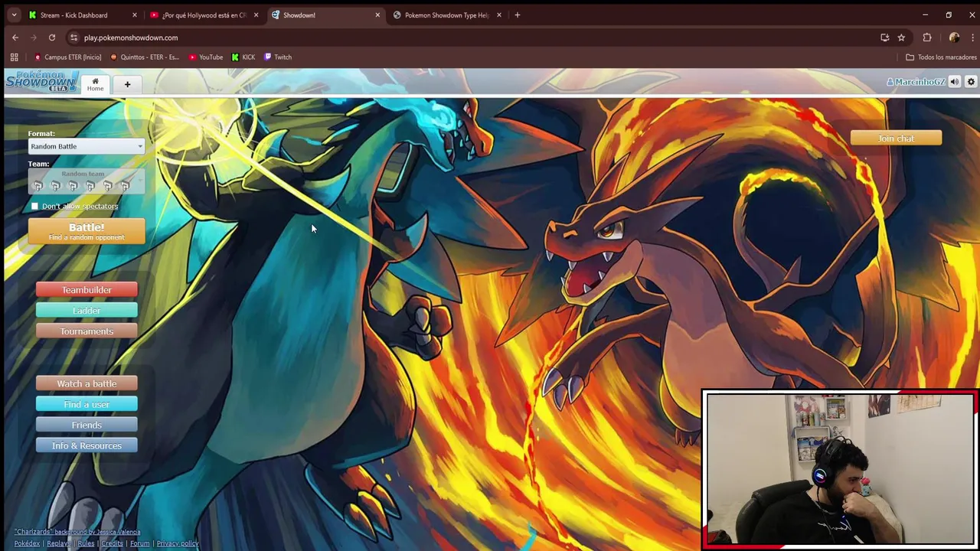Open a new browser tab

pyautogui.click(x=518, y=15)
